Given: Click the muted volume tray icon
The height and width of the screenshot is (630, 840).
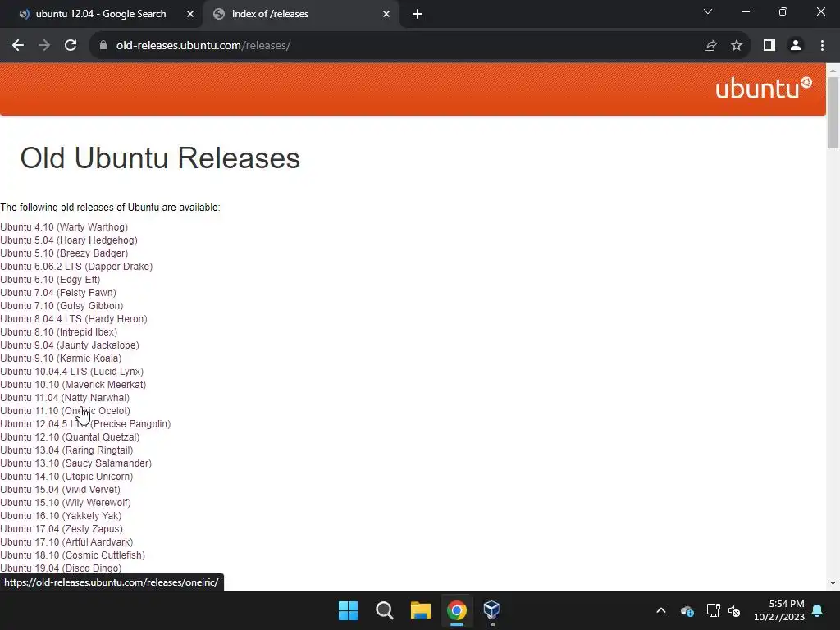Looking at the screenshot, I should [734, 610].
